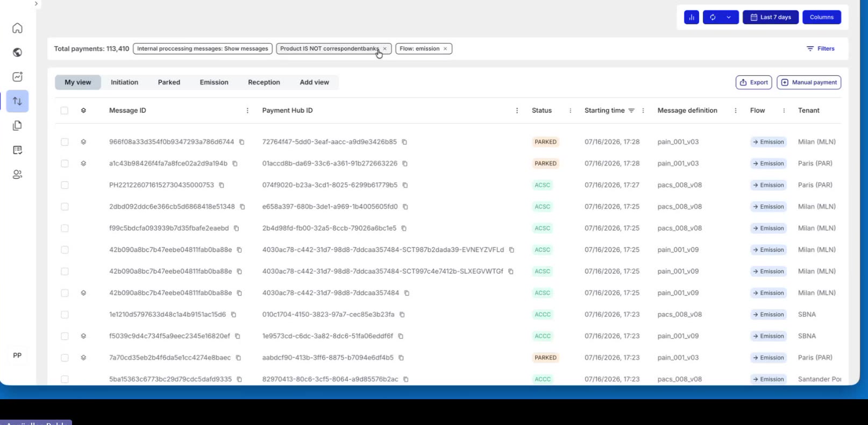Click the Manual payment button

pyautogui.click(x=809, y=82)
